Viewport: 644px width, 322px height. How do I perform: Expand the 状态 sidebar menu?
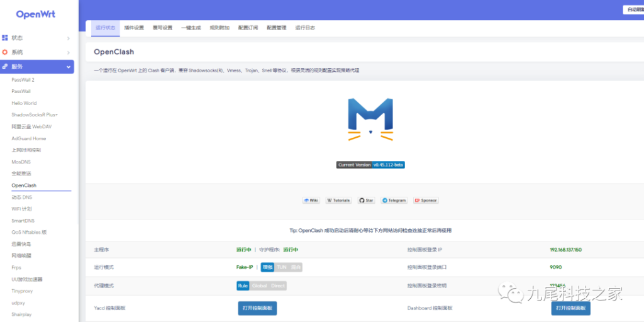[37, 38]
